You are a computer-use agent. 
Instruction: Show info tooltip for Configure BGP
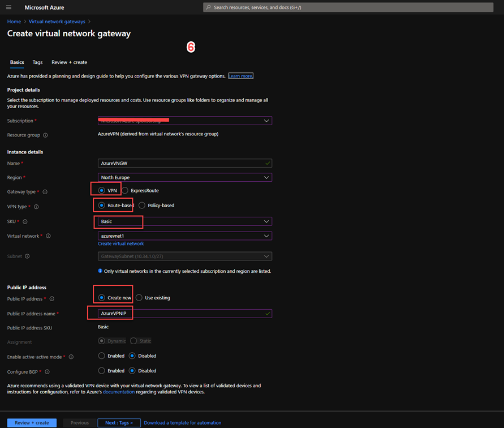(48, 372)
